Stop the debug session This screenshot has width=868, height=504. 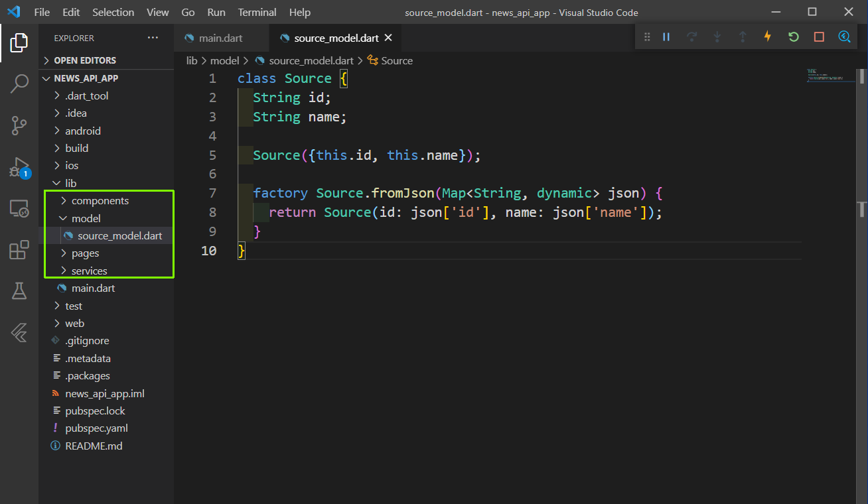[819, 36]
